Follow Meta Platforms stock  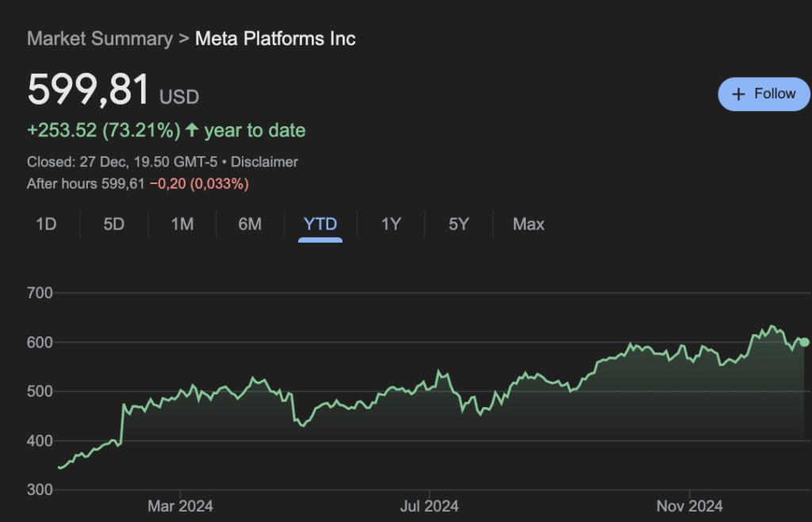click(x=764, y=94)
